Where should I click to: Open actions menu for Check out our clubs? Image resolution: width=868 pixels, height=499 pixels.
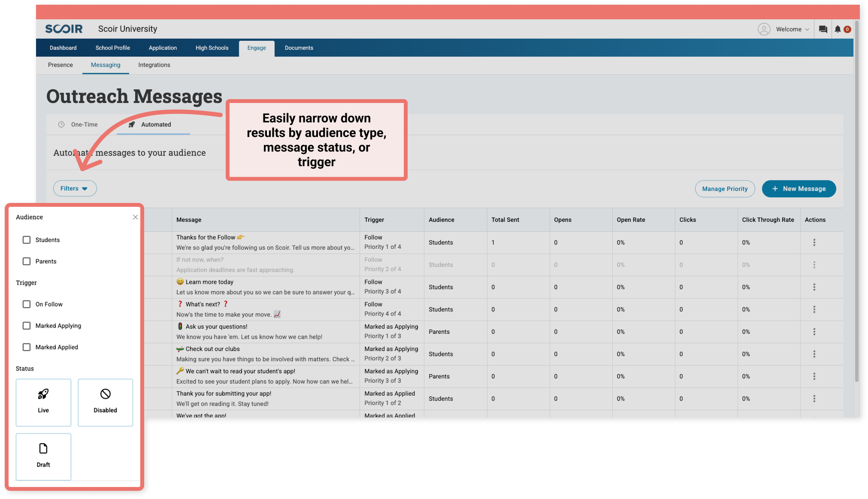point(814,354)
